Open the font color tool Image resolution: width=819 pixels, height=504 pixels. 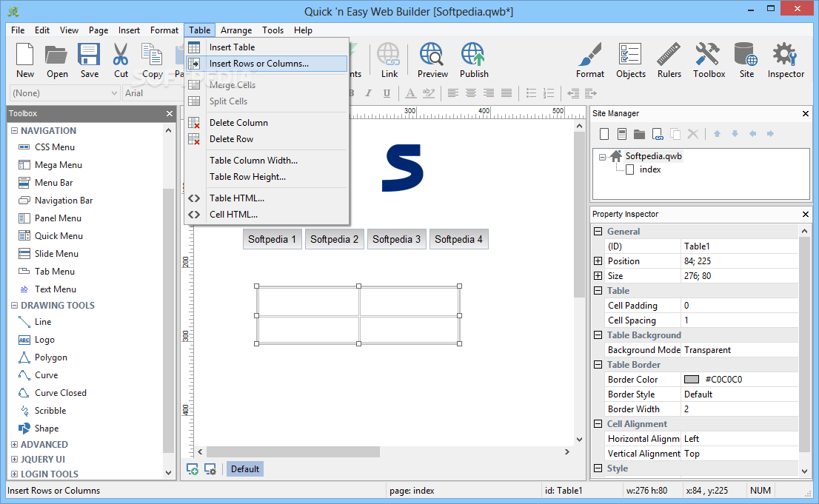[410, 93]
